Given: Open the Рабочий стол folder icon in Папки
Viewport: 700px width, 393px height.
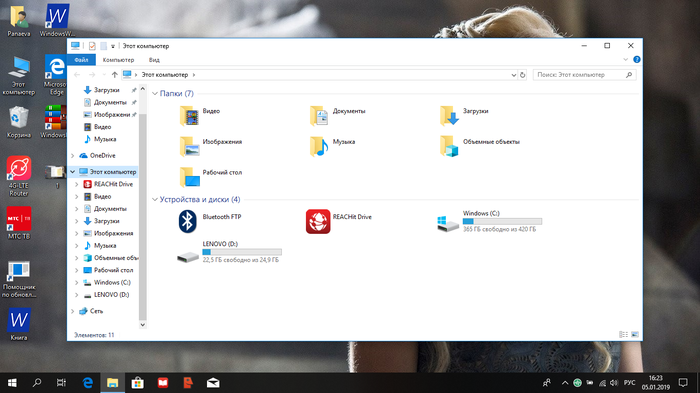Looking at the screenshot, I should click(x=189, y=177).
